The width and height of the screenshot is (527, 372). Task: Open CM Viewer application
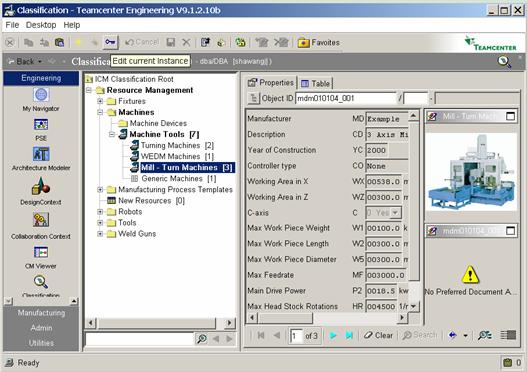coord(41,258)
